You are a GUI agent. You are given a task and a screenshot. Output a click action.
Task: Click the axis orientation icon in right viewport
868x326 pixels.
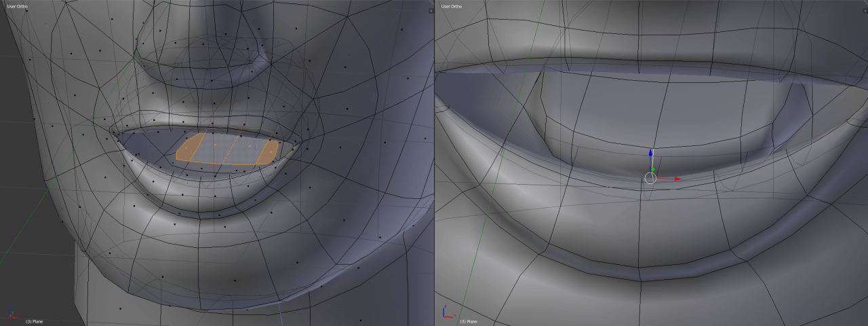point(446,313)
